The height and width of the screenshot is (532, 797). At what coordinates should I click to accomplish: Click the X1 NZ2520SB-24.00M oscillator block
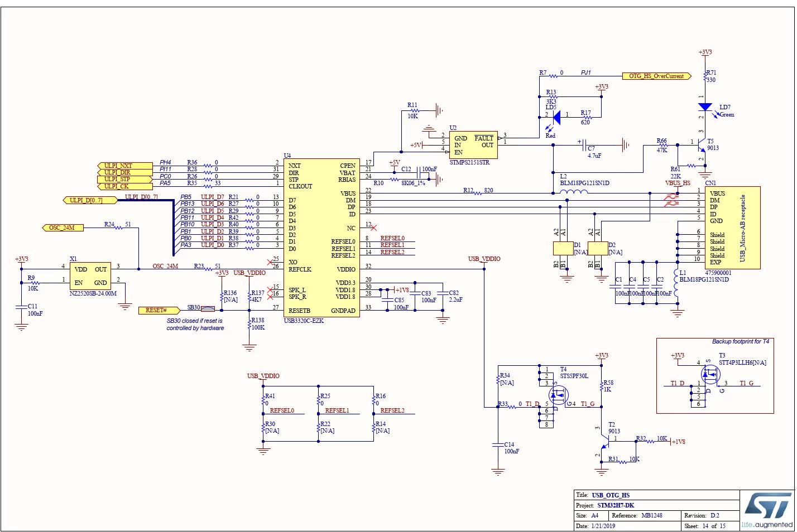[90, 276]
